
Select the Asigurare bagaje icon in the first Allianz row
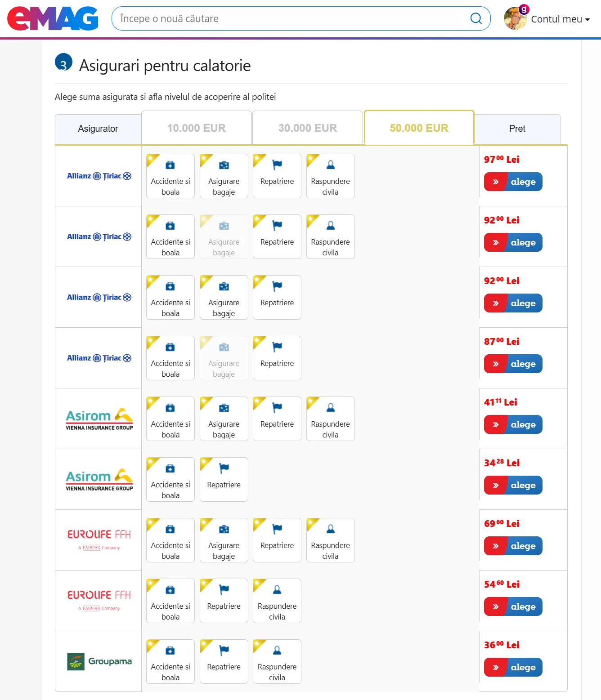pyautogui.click(x=224, y=165)
